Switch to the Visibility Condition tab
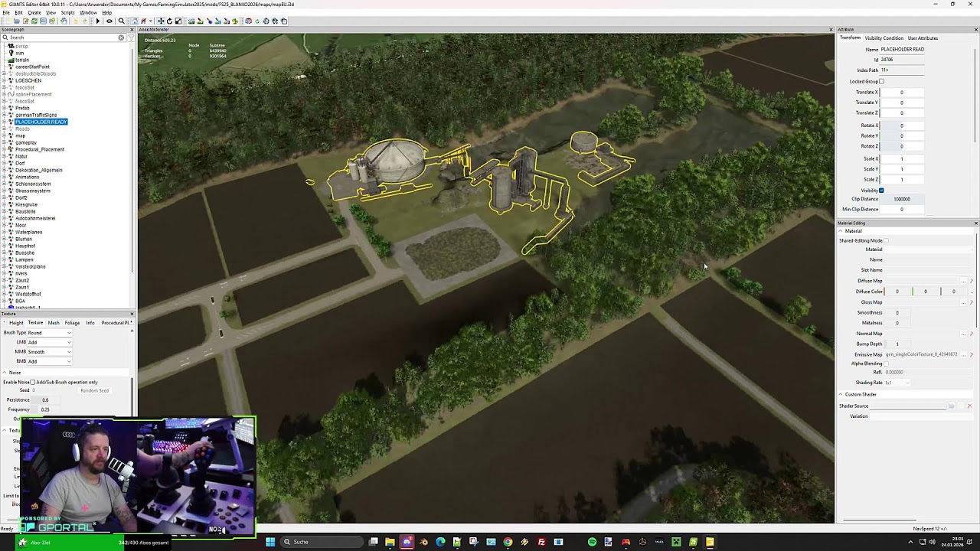The width and height of the screenshot is (980, 551). 884,37
